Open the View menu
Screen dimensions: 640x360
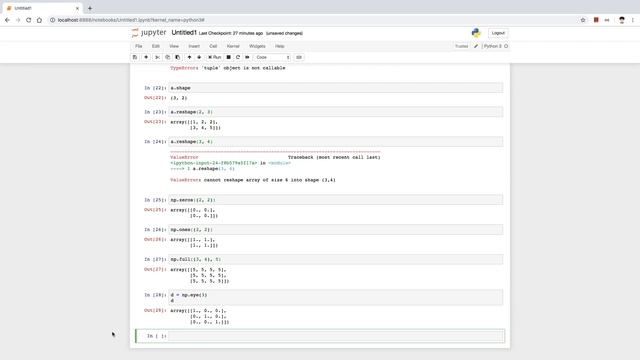click(x=174, y=46)
